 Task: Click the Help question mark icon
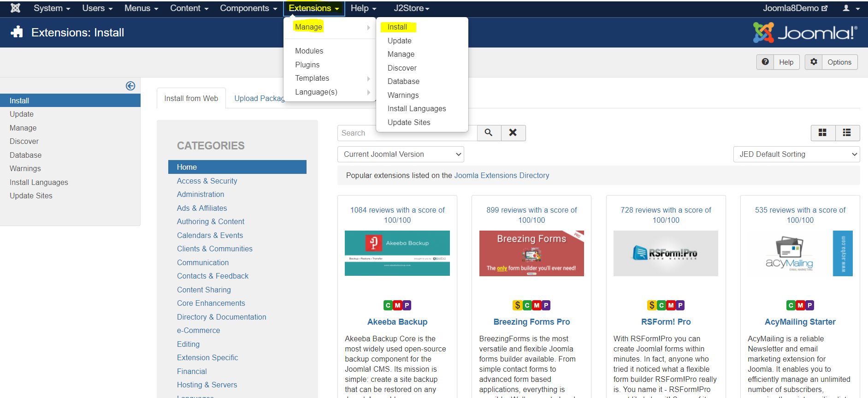point(765,62)
